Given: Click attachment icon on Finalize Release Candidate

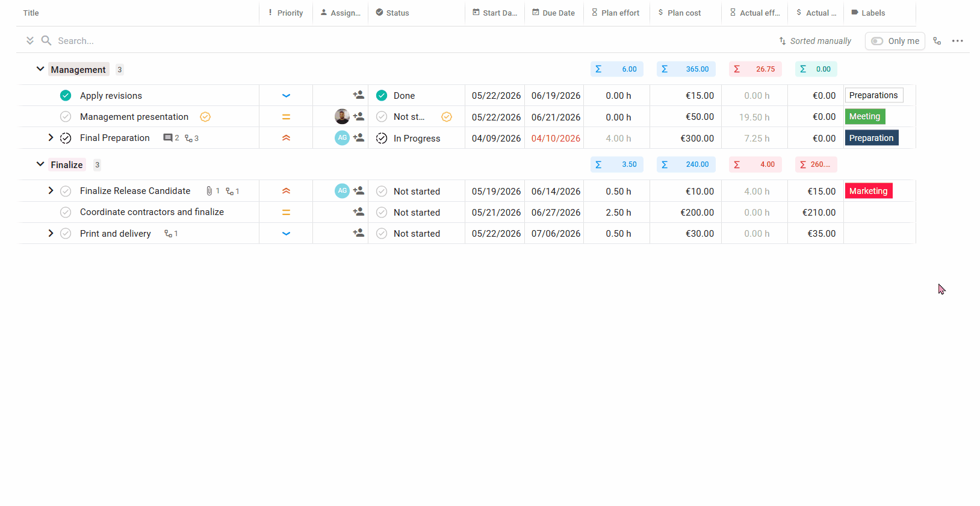Looking at the screenshot, I should tap(209, 191).
